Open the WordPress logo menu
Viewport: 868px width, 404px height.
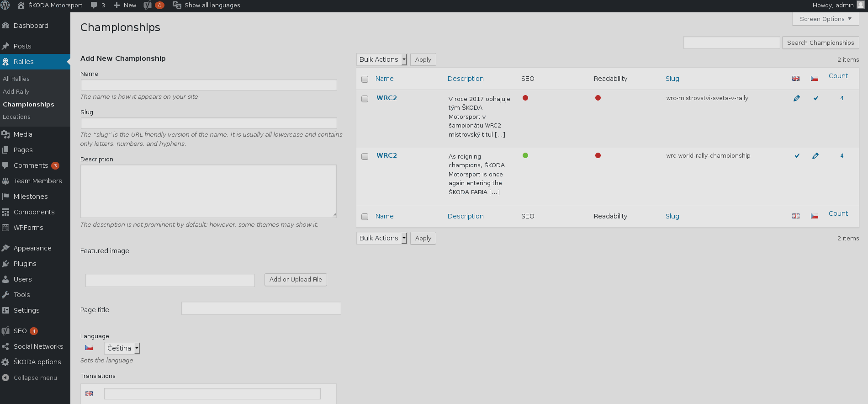point(5,5)
